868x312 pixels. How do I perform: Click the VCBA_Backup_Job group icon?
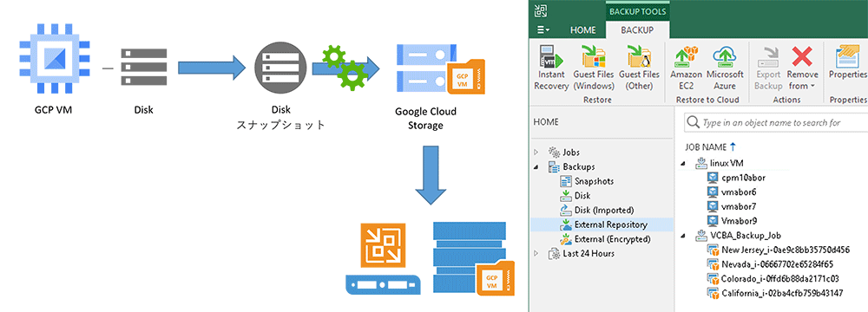pyautogui.click(x=701, y=235)
